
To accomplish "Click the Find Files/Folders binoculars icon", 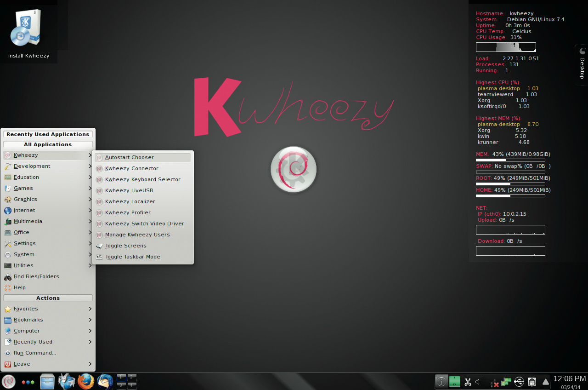I will tap(8, 276).
